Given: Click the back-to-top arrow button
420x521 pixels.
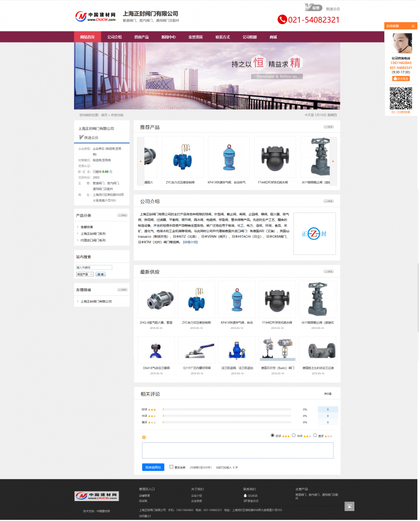Looking at the screenshot, I should click(349, 506).
